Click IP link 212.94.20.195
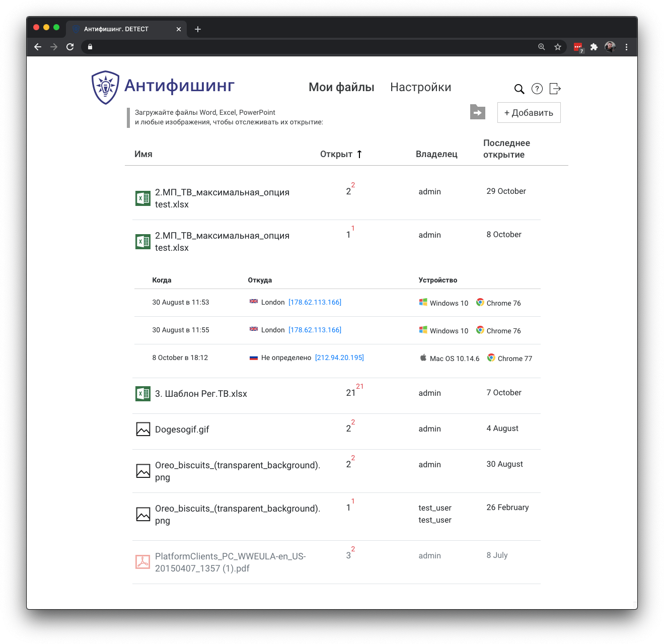 339,357
